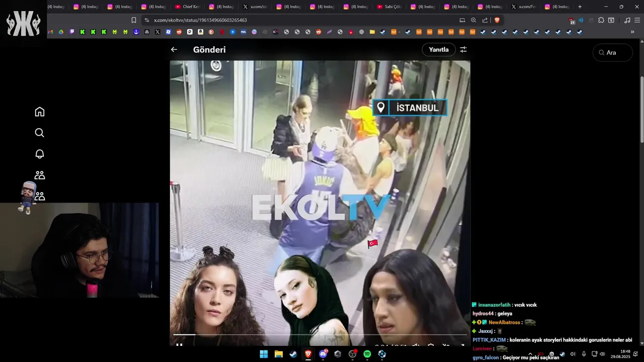Open X search magnifier in sidebar
644x362 pixels.
pyautogui.click(x=40, y=133)
